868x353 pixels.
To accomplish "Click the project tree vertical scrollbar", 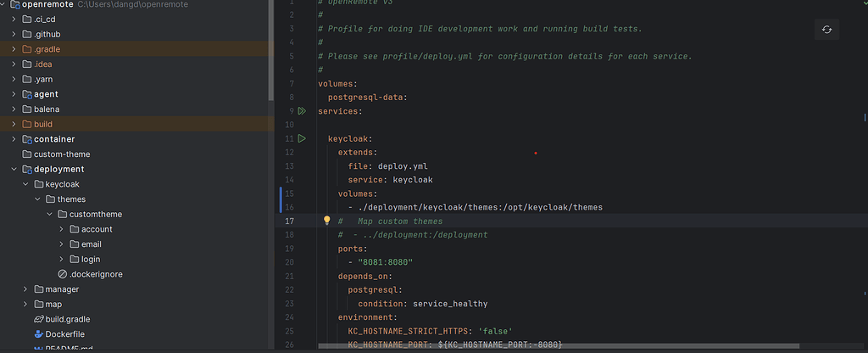I will [270, 50].
